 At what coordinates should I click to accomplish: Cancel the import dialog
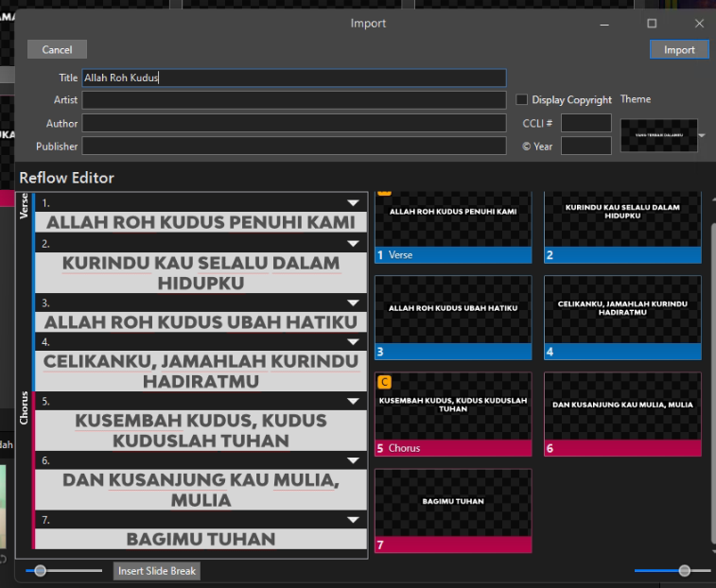click(x=57, y=50)
